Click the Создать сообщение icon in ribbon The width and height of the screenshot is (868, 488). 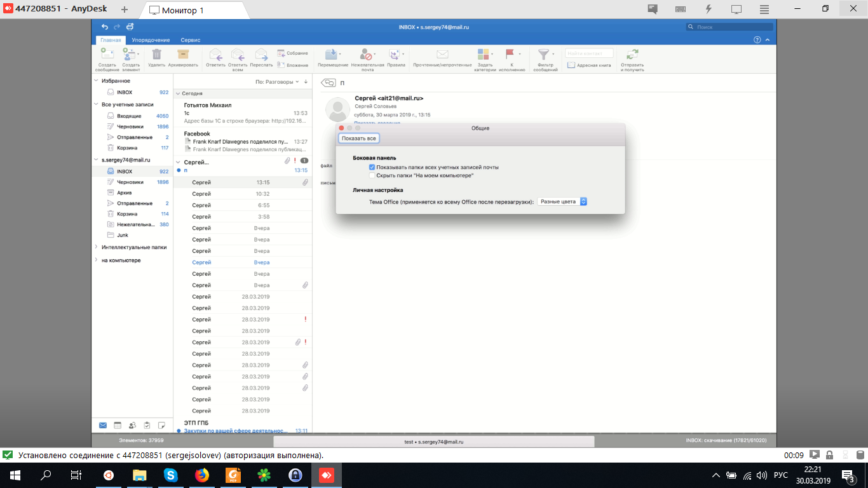coord(107,55)
